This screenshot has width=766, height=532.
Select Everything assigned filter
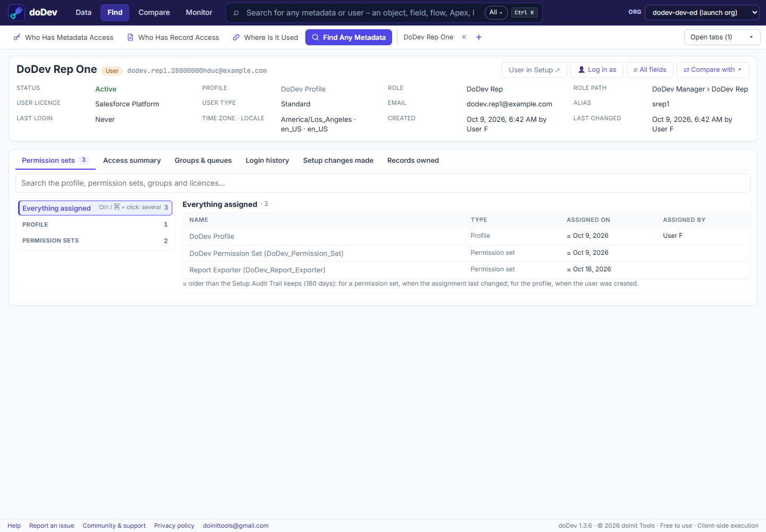[x=95, y=208]
